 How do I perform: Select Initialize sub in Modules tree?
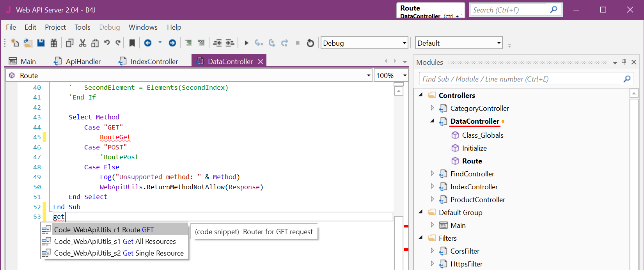coord(474,148)
